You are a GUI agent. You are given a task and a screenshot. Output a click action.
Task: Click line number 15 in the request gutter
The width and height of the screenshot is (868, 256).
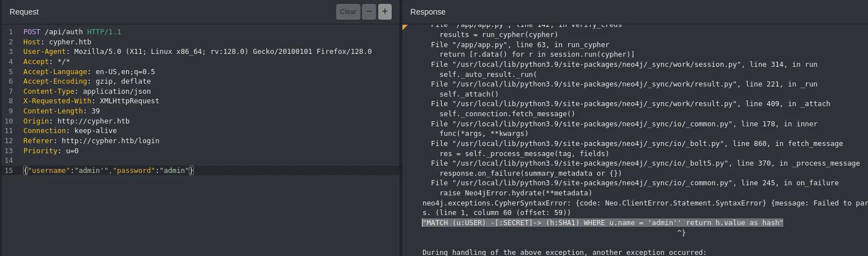(x=11, y=170)
